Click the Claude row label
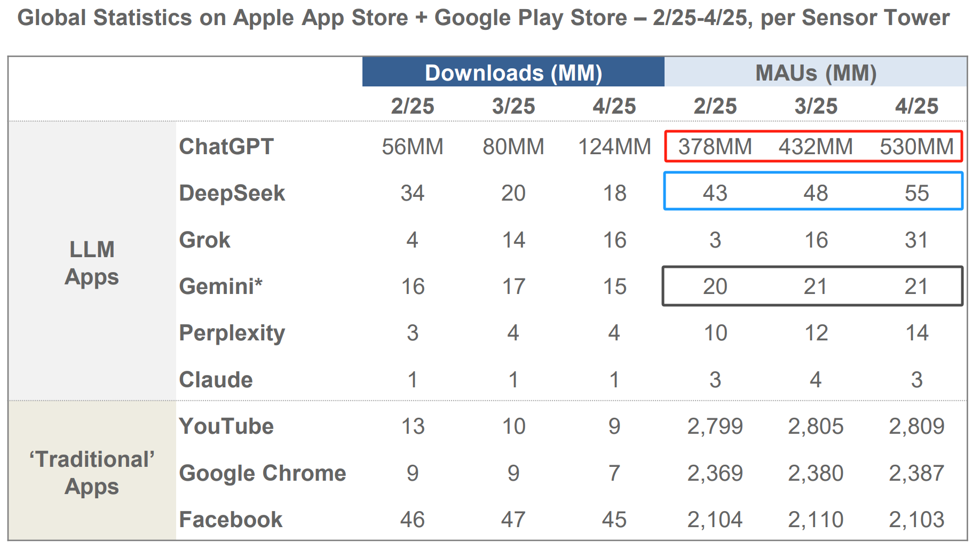 pyautogui.click(x=216, y=380)
